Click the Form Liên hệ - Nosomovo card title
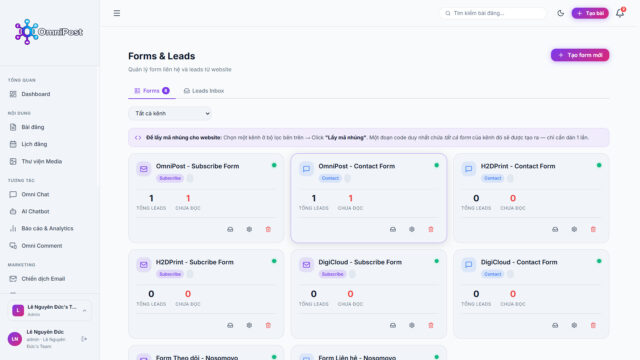This screenshot has width=640, height=360. (x=357, y=357)
